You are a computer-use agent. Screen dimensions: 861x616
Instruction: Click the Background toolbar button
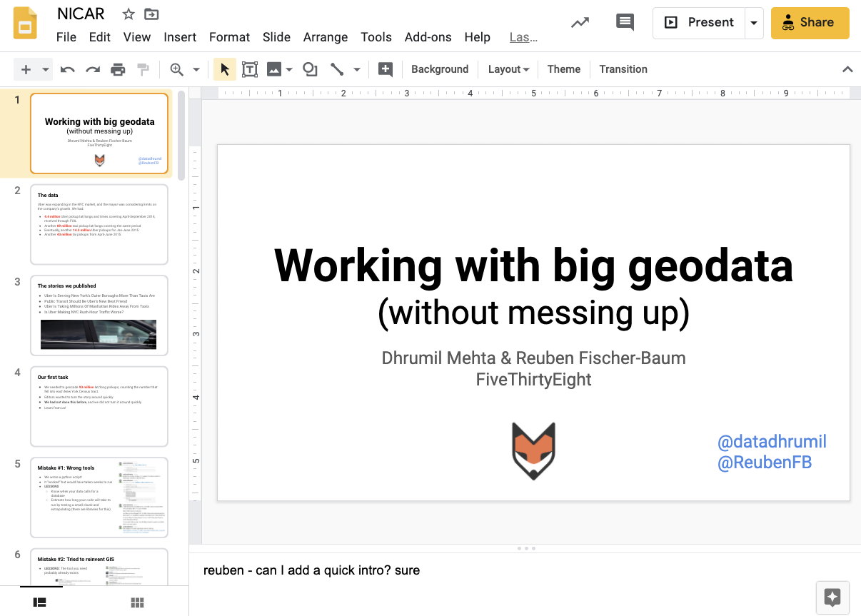[x=440, y=69]
